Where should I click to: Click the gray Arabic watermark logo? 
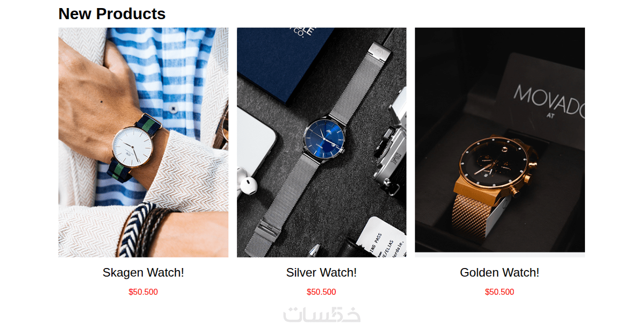point(322,314)
